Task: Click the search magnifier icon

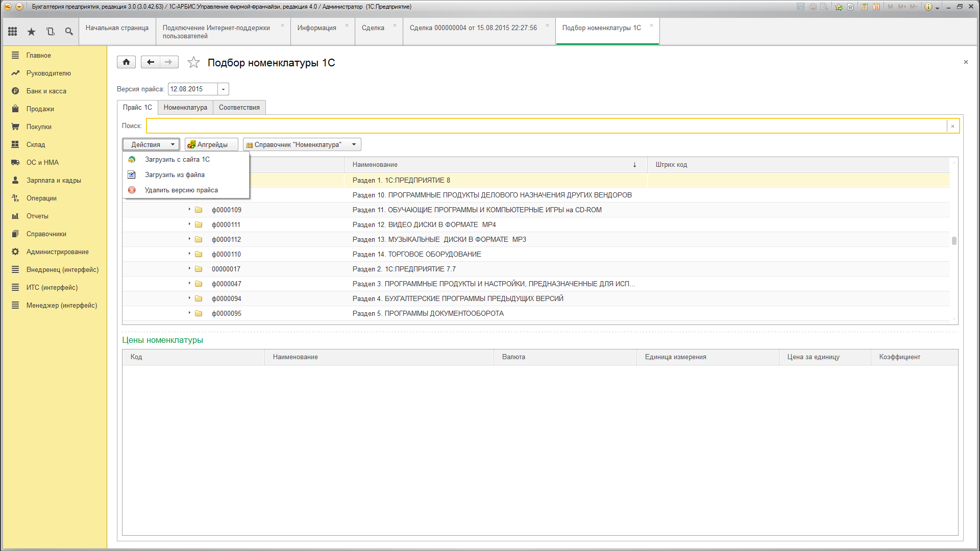Action: (x=69, y=32)
